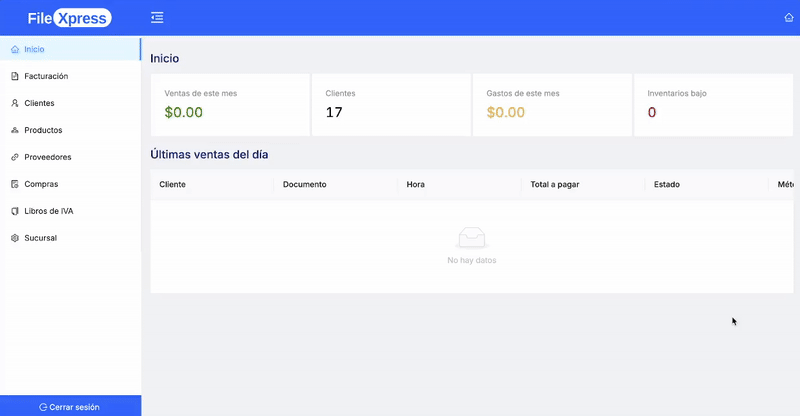Viewport: 800px width, 416px height.
Task: Click the Sucursal gear icon
Action: click(x=15, y=238)
